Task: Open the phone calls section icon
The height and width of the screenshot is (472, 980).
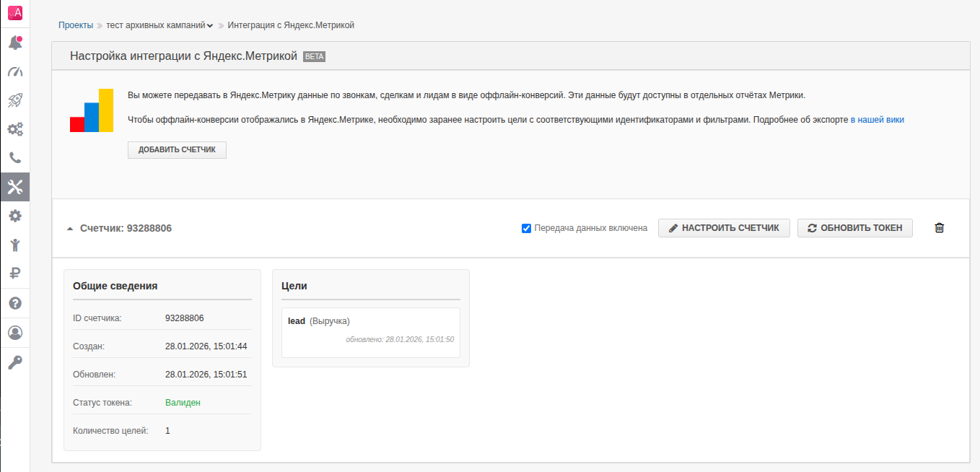Action: [14, 158]
